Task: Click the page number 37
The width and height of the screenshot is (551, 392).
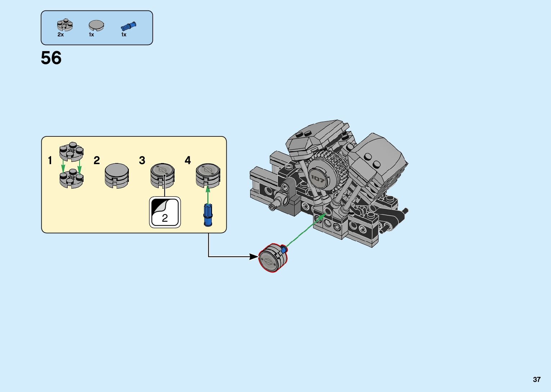Action: point(537,379)
